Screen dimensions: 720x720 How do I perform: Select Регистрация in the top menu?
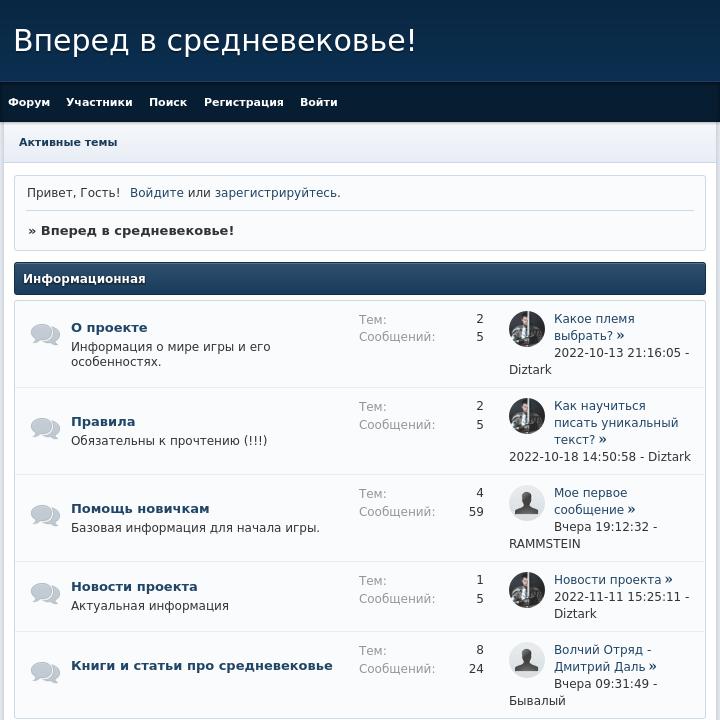click(x=244, y=102)
